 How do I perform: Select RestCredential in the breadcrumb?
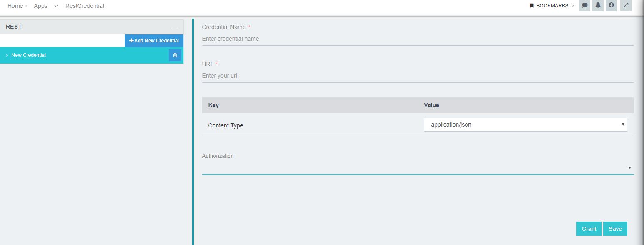pyautogui.click(x=84, y=5)
